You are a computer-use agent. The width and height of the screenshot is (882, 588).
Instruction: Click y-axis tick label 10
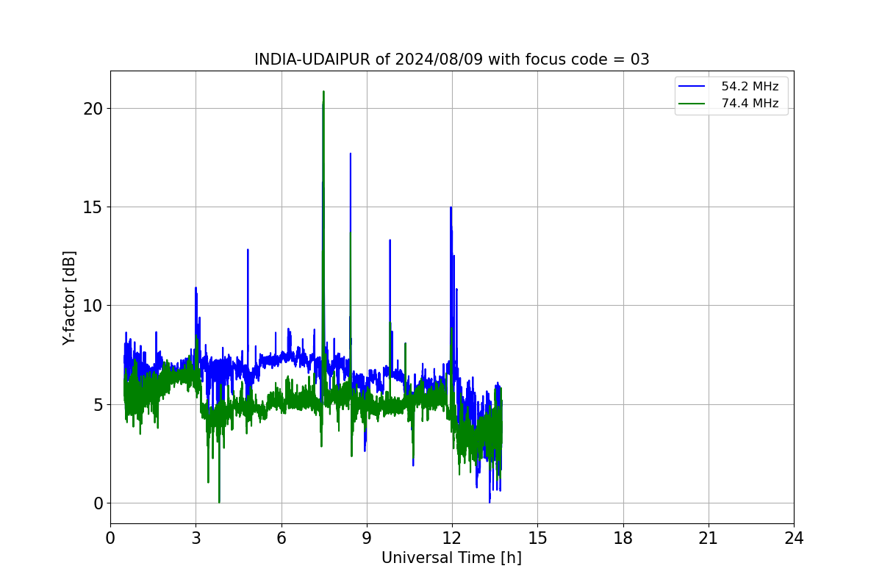click(x=93, y=306)
